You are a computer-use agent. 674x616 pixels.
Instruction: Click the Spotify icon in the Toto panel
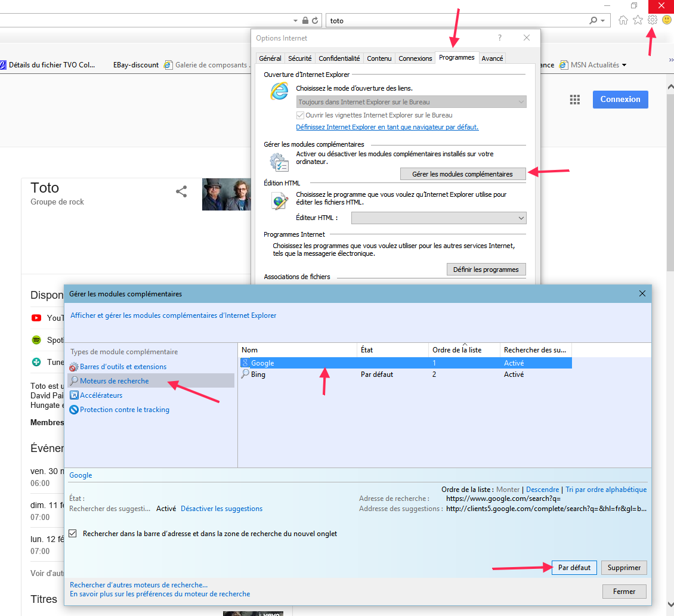point(36,340)
